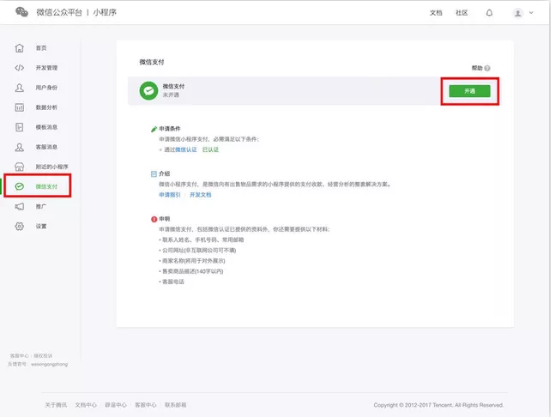The width and height of the screenshot is (551, 417).
Task: Open the 设置 gear icon
Action: 19,226
